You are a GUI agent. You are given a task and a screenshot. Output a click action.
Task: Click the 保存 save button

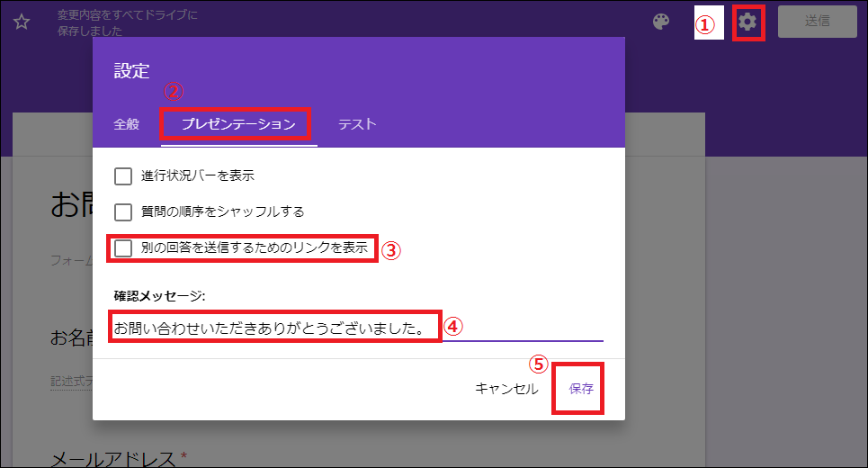coord(581,389)
